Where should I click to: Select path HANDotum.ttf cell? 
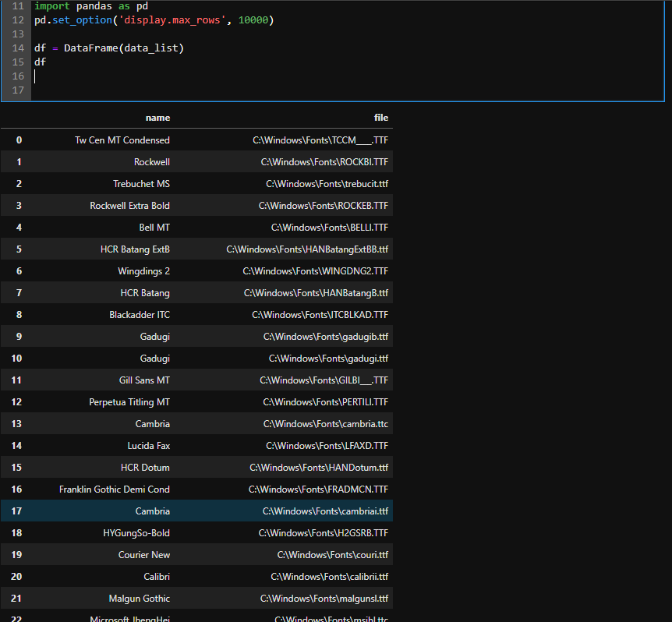(x=319, y=468)
